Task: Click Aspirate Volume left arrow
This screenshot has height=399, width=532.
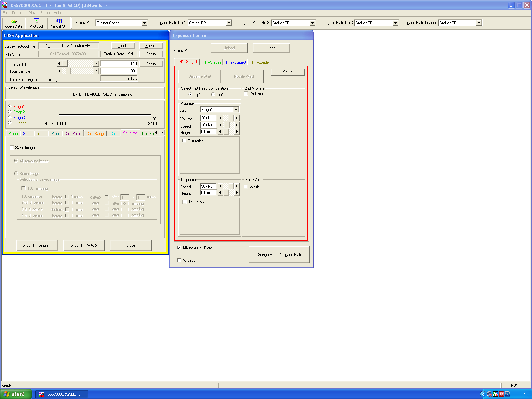Action: click(x=220, y=118)
